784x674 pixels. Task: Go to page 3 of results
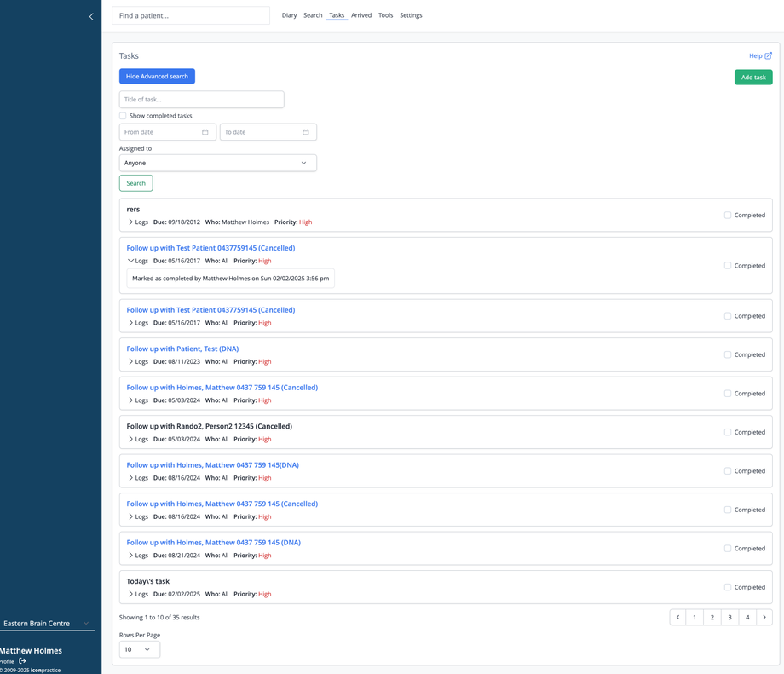pos(729,617)
